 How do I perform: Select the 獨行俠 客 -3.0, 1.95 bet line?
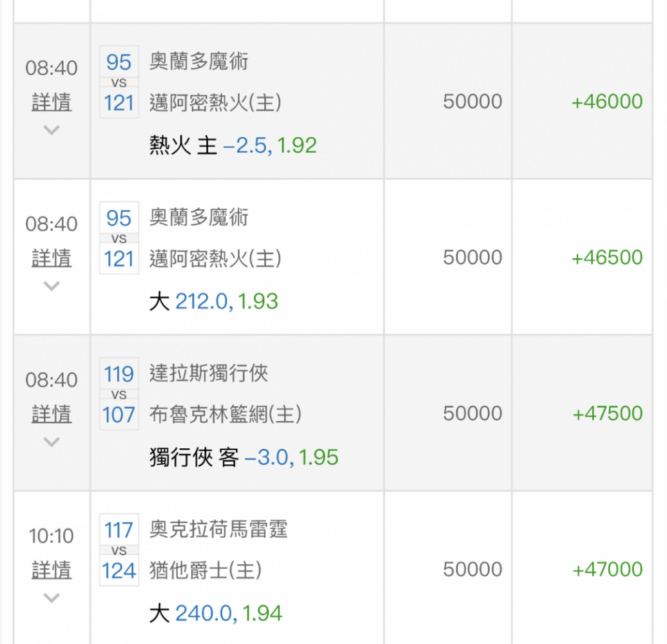(x=244, y=457)
